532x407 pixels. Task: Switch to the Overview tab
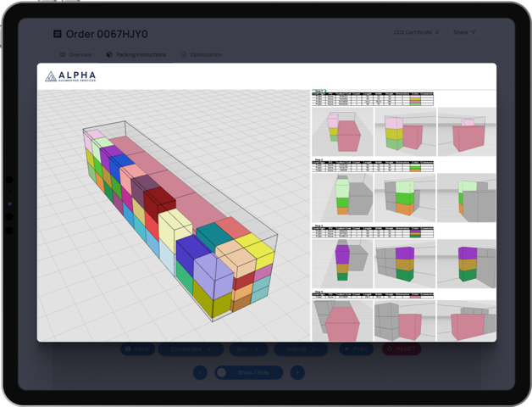pos(75,54)
